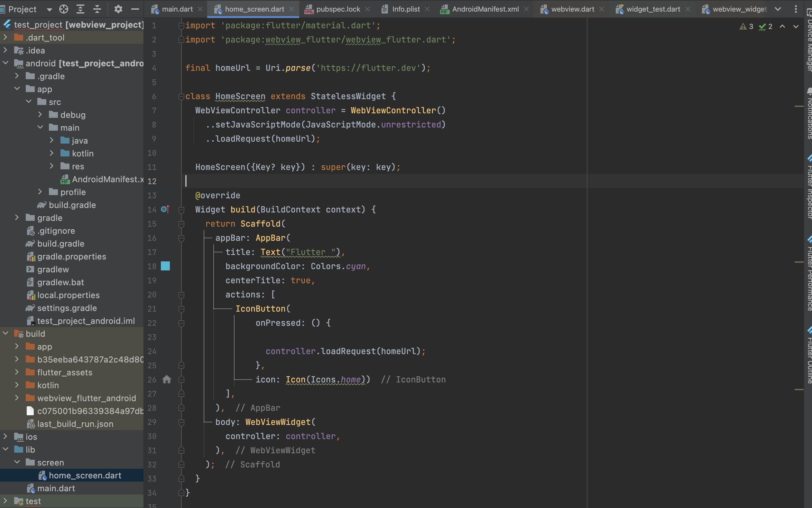This screenshot has height=508, width=812.
Task: Click the cyan color swatch in gutter
Action: (x=165, y=266)
